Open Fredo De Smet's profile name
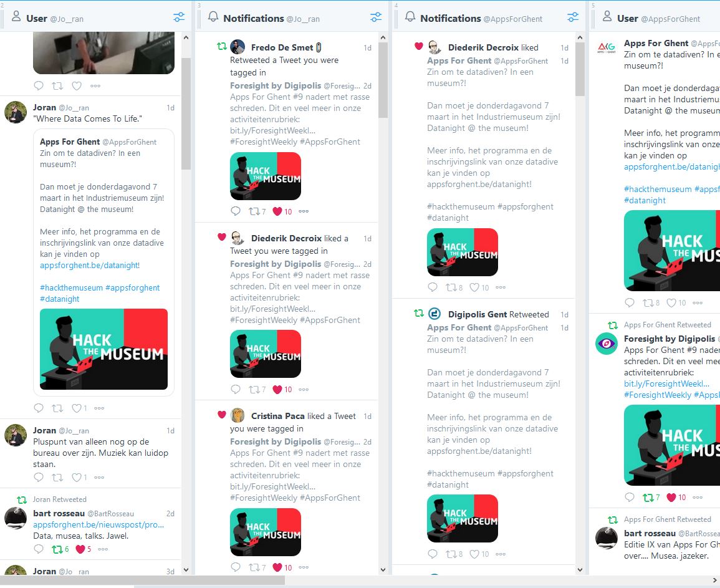Screen dimensions: 720x588 (x=282, y=47)
